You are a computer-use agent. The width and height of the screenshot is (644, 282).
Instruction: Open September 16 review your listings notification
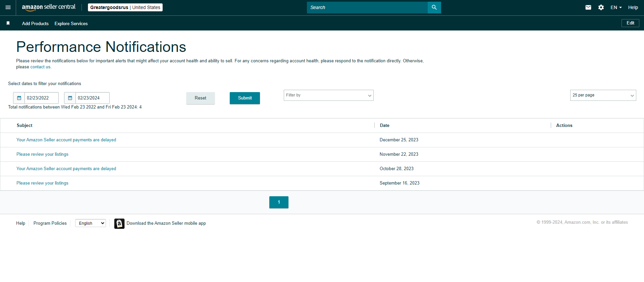(x=42, y=183)
